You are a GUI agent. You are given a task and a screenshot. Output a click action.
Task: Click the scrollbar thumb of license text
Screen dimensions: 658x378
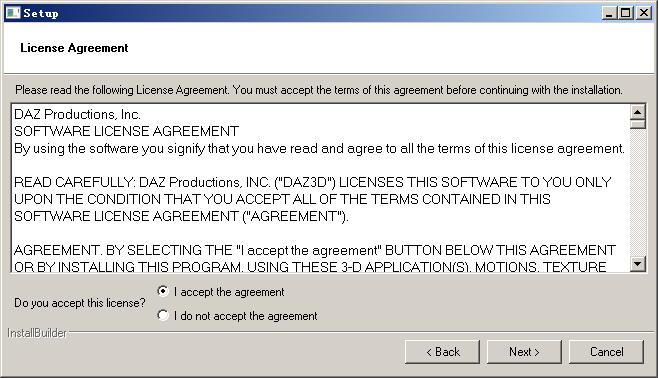(637, 125)
